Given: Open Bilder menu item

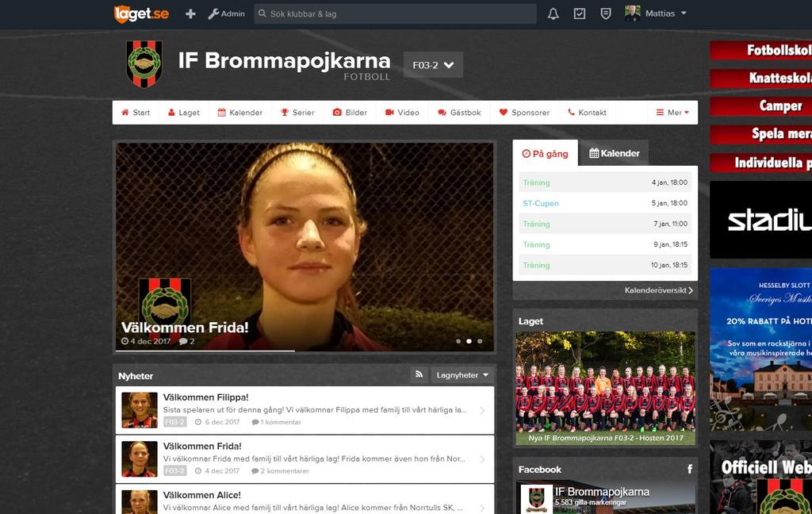Looking at the screenshot, I should [x=350, y=113].
